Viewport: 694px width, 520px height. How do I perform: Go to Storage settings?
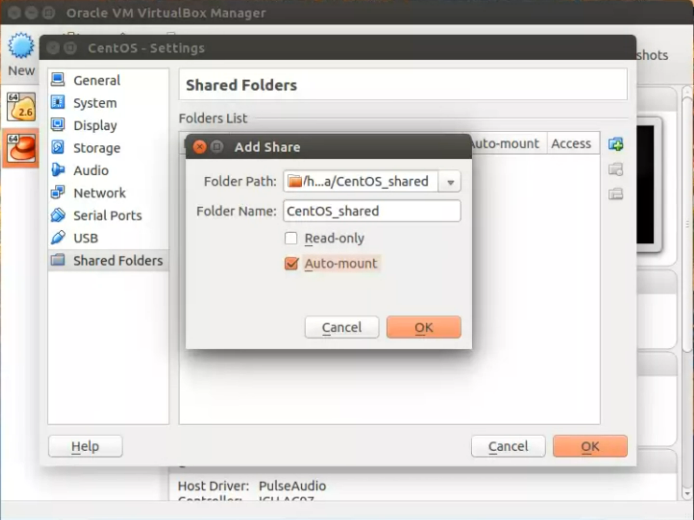point(96,148)
